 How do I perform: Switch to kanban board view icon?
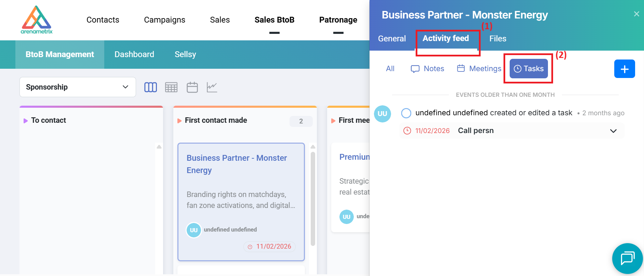point(150,87)
